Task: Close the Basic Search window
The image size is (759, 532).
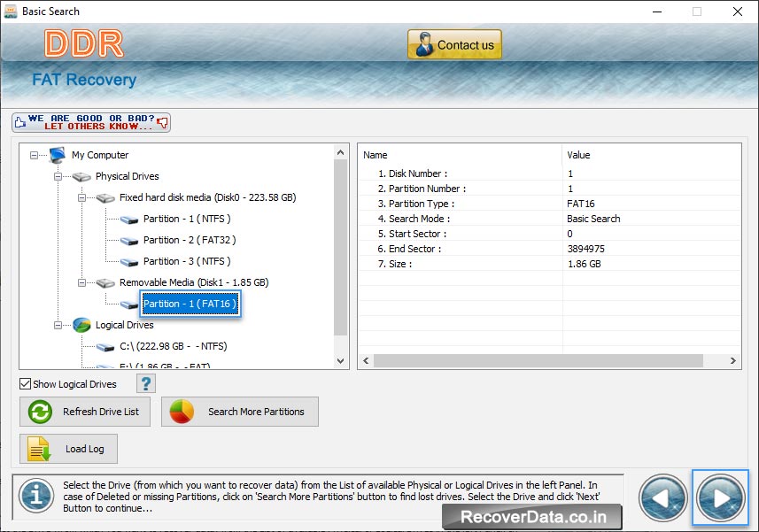Action: click(737, 12)
